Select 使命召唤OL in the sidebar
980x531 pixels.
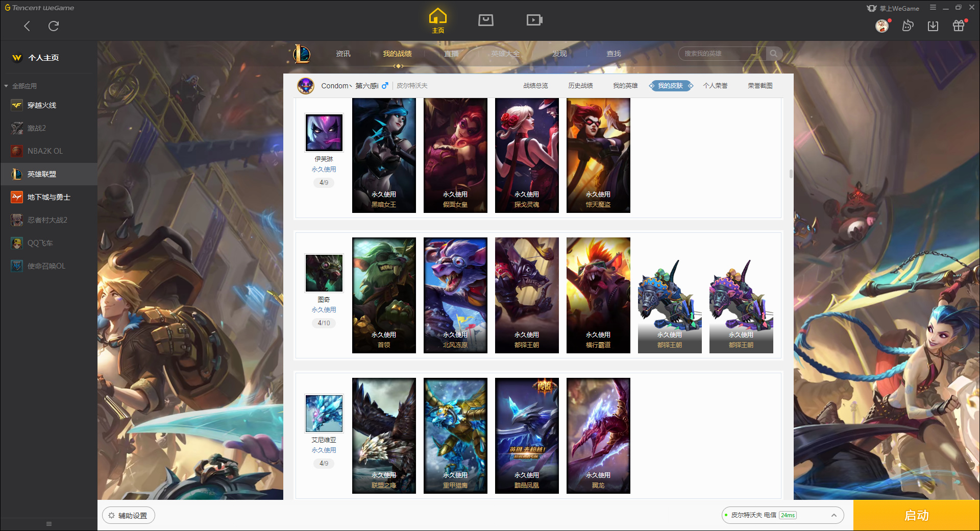tap(48, 266)
